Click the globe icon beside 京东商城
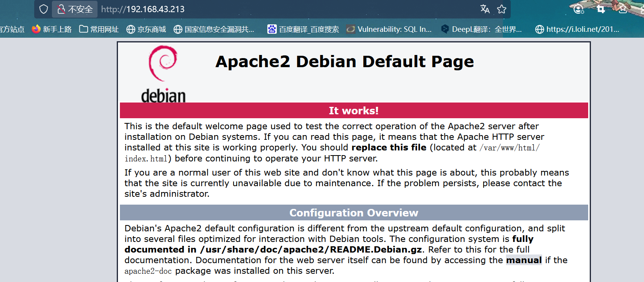 click(131, 29)
